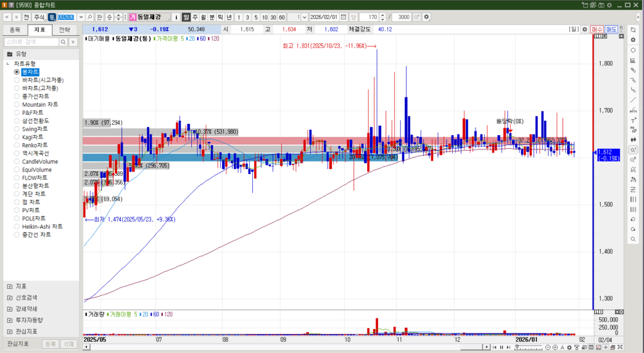The height and width of the screenshot is (353, 644).
Task: Click the zoom-out minus icon at chart bottom
Action: point(547,347)
